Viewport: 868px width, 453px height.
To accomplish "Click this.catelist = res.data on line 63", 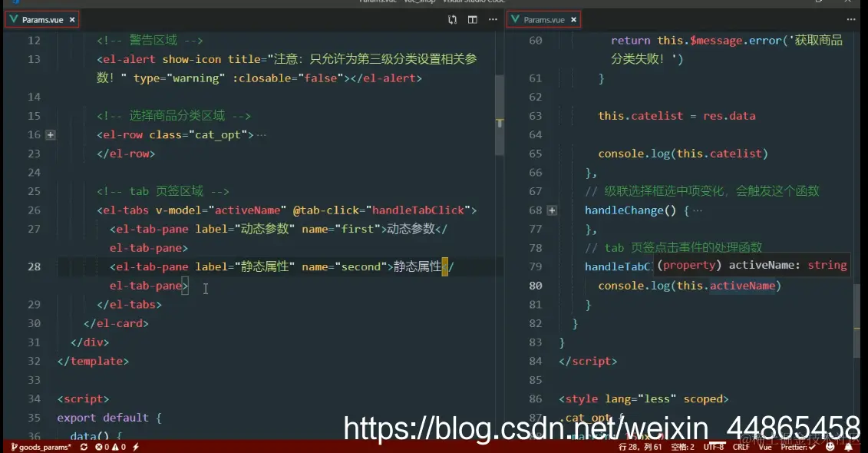I will tap(676, 116).
